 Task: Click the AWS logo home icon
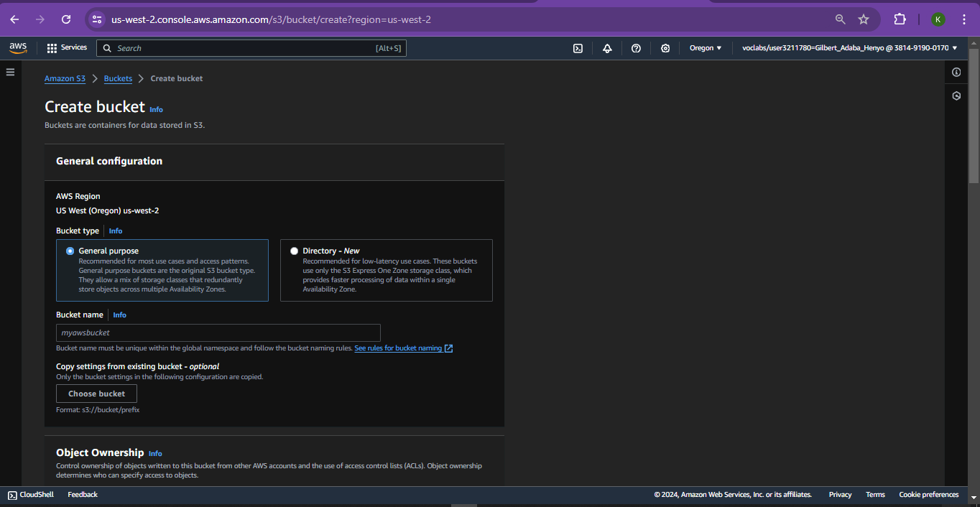pyautogui.click(x=18, y=48)
